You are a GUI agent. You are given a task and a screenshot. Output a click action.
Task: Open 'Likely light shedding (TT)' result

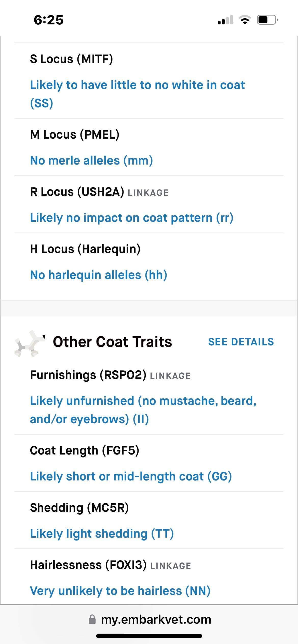click(102, 533)
